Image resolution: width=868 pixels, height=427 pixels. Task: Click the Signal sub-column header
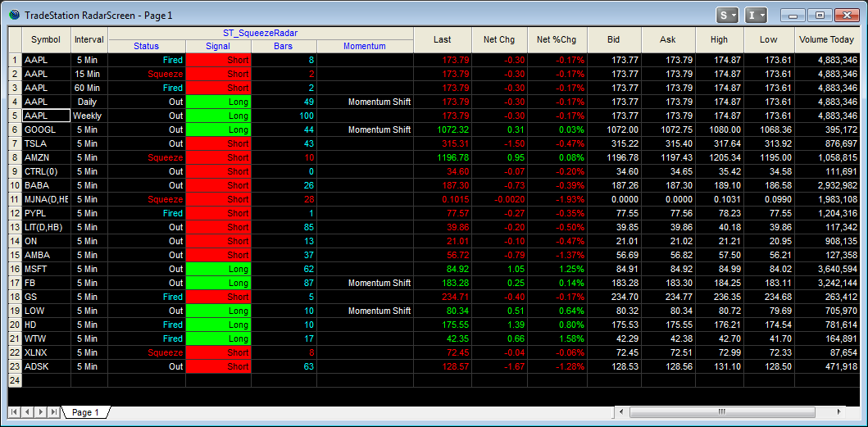218,47
